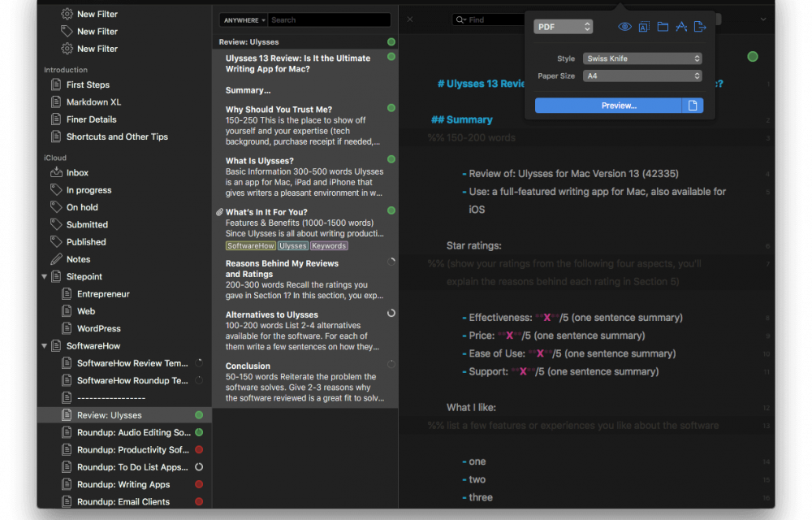Click the group icon beside Entrepreneur
This screenshot has width=812, height=520.
(67, 293)
